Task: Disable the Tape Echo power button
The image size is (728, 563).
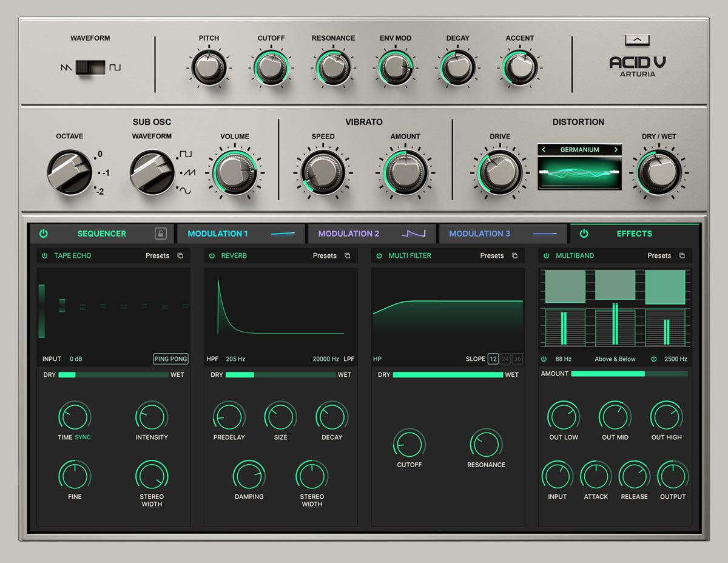Action: tap(44, 256)
